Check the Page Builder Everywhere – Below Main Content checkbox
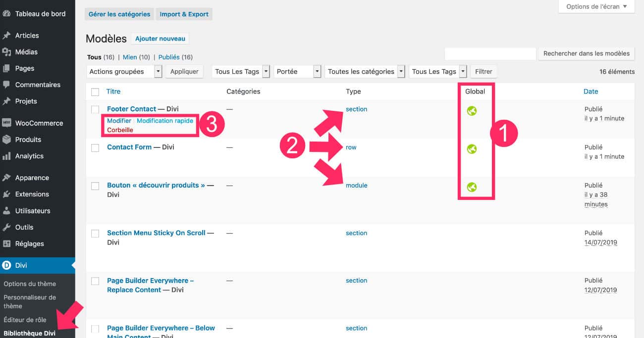Image resolution: width=644 pixels, height=338 pixels. pyautogui.click(x=95, y=328)
